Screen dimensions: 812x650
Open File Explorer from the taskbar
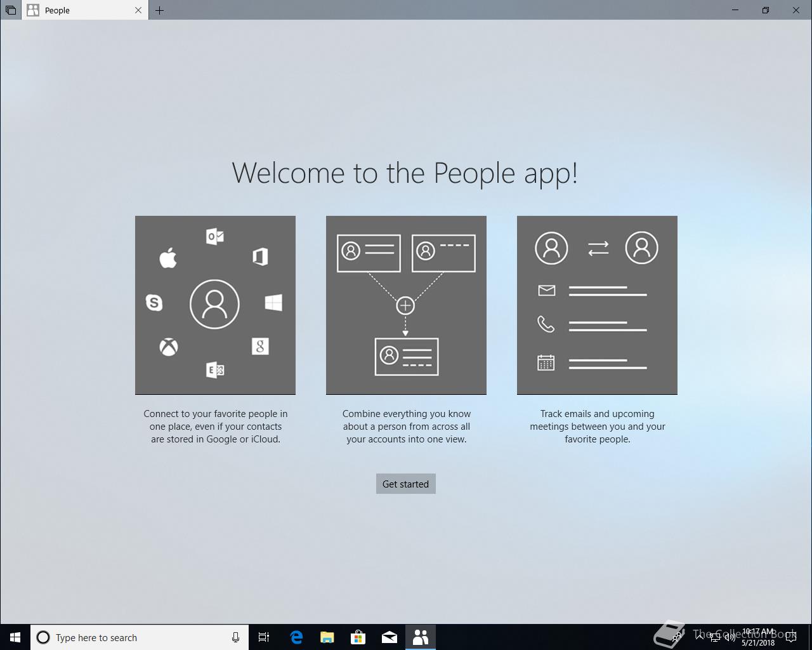327,637
